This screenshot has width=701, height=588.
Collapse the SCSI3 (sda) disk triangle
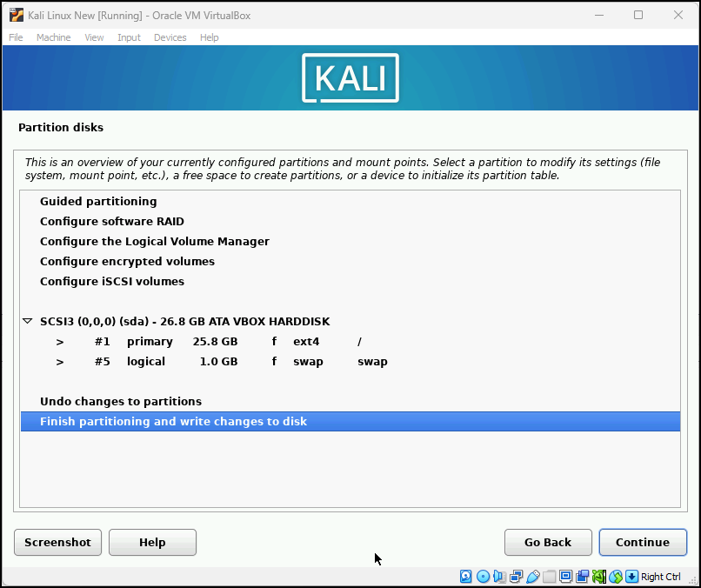(28, 321)
